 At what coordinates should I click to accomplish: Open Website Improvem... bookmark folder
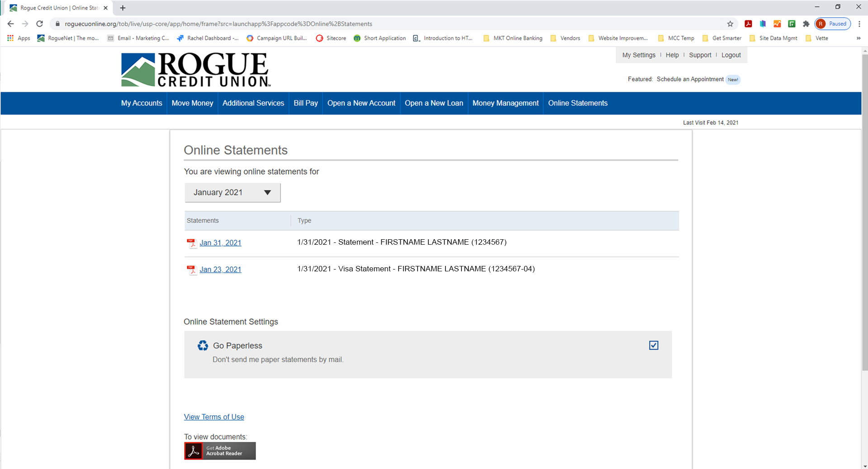pyautogui.click(x=618, y=38)
